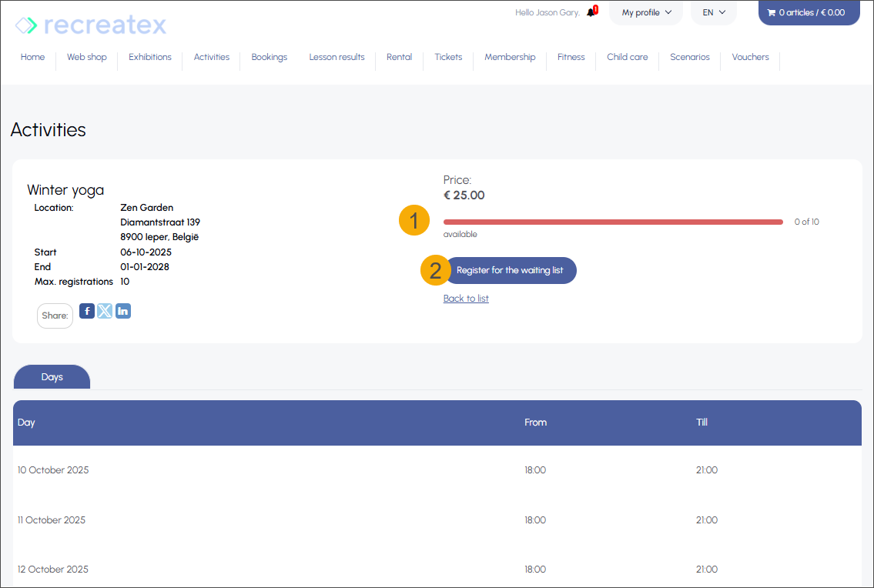
Task: Click the Facebook share icon
Action: (x=87, y=311)
